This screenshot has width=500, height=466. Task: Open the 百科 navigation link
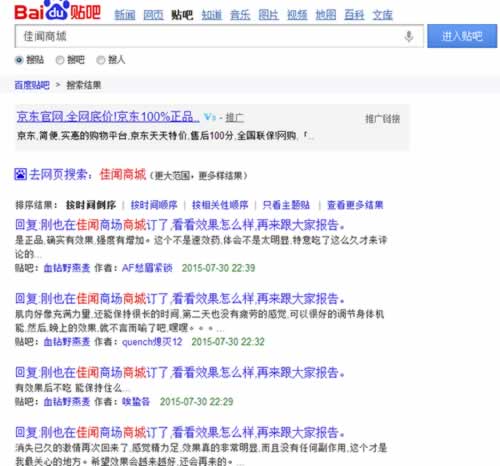pyautogui.click(x=354, y=15)
